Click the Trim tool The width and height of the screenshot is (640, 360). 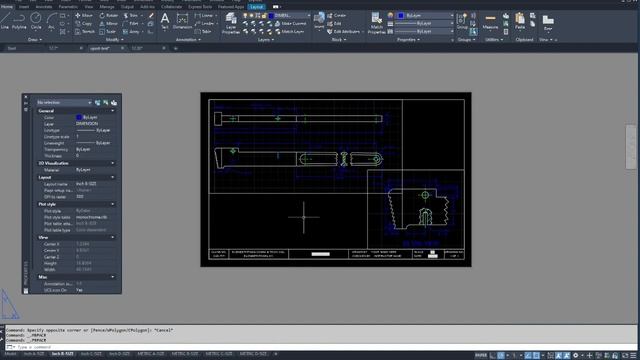tap(131, 16)
